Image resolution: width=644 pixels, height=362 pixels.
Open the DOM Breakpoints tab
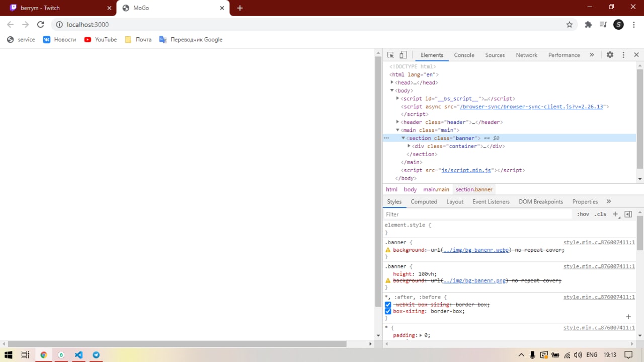(541, 201)
